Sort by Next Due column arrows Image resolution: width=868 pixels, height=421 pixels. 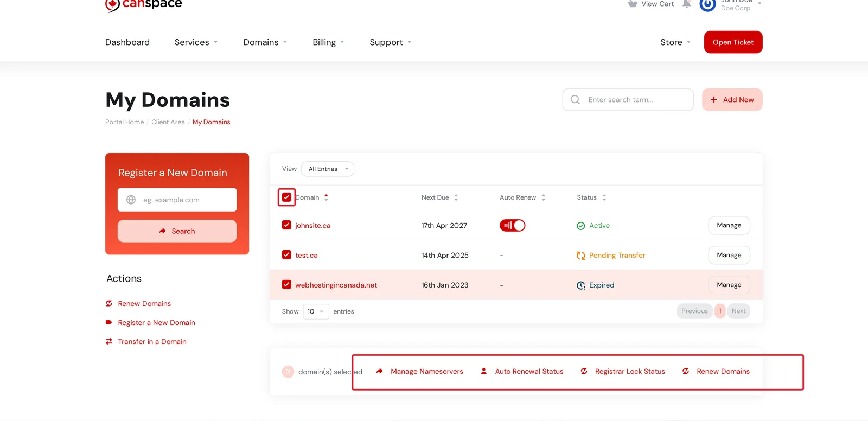(x=456, y=197)
